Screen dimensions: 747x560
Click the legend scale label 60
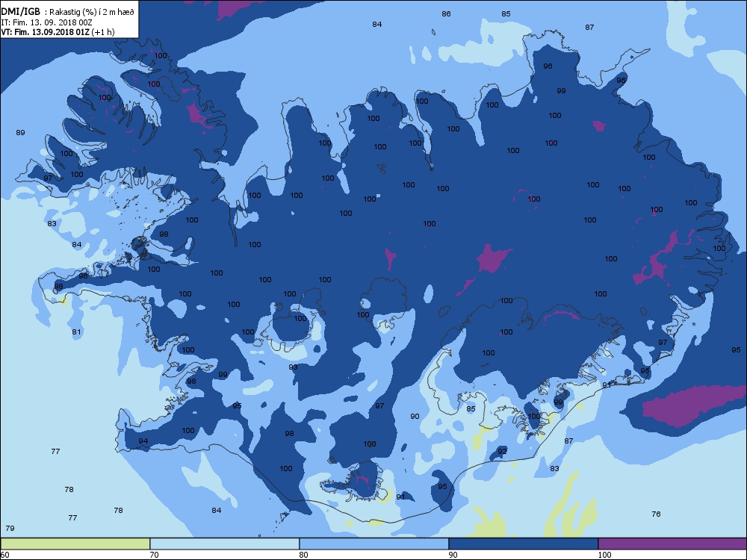point(4,555)
